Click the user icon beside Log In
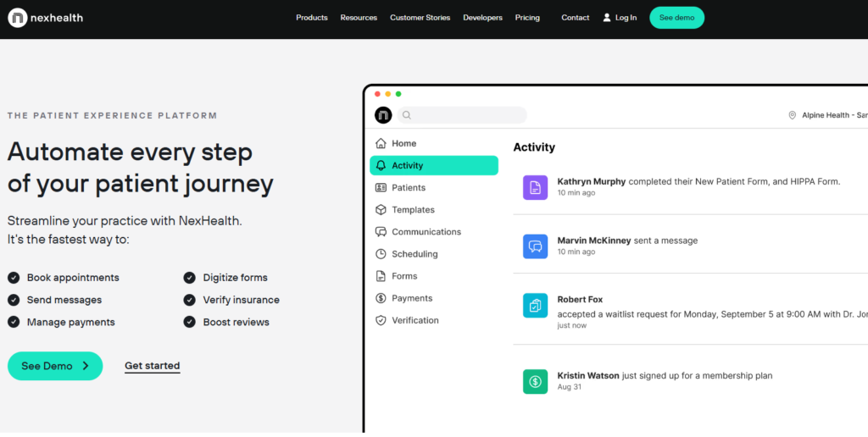Viewport: 868px width, 437px height. tap(607, 18)
